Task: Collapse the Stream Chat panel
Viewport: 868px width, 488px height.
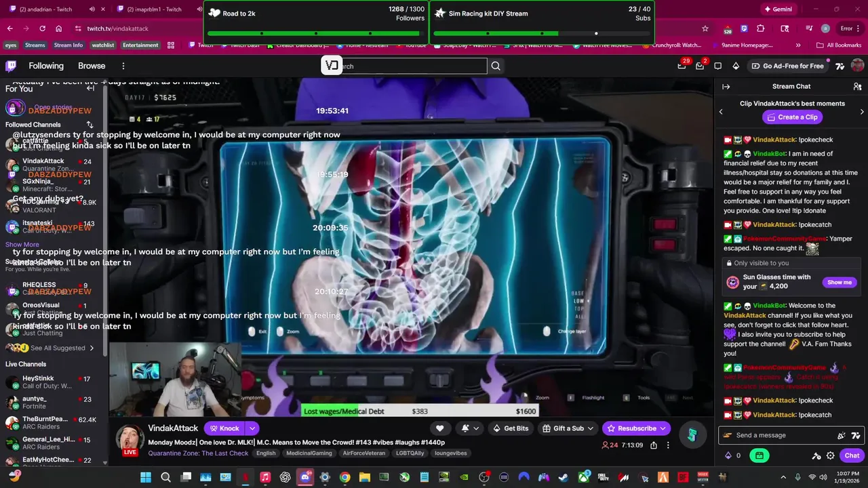Action: click(x=726, y=87)
